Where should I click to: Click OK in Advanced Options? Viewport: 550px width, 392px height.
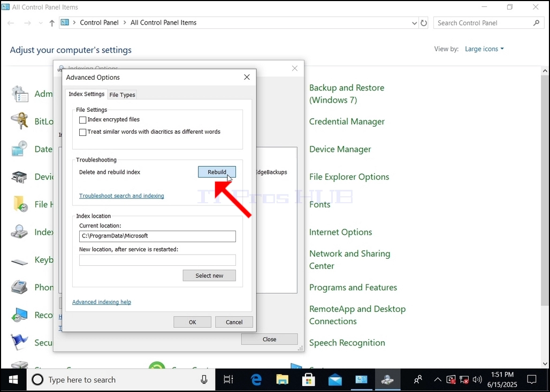(x=192, y=322)
